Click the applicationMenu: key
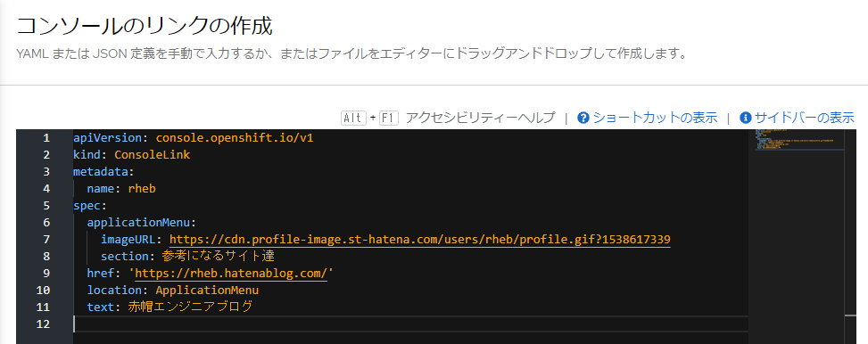This screenshot has width=868, height=344. tap(142, 222)
